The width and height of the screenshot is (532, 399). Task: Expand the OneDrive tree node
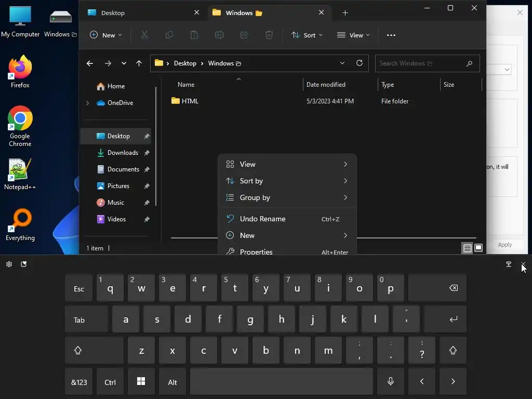87,103
